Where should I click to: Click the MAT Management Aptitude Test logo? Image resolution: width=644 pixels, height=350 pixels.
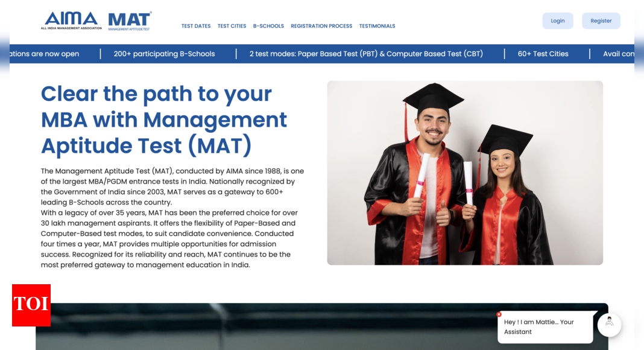[x=130, y=21]
